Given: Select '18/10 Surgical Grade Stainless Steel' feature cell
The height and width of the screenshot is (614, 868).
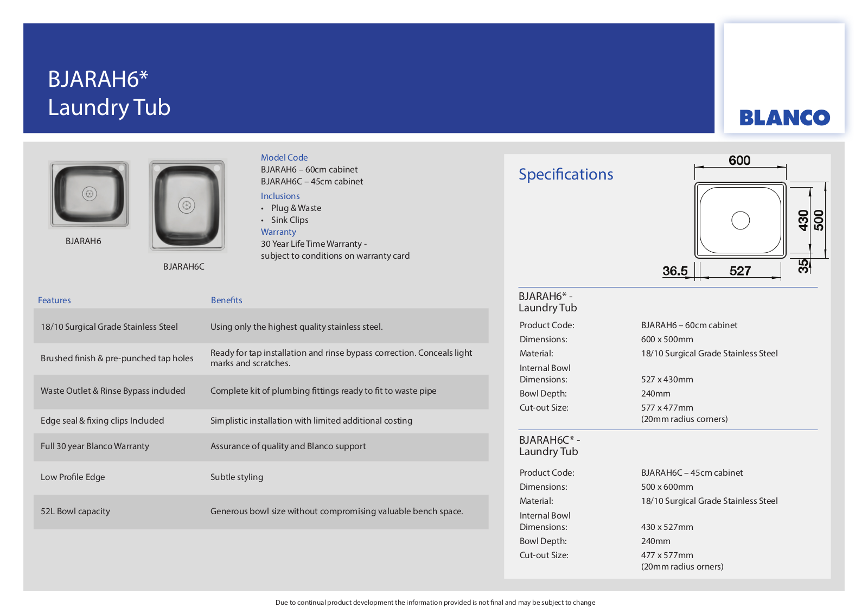Looking at the screenshot, I should (109, 327).
